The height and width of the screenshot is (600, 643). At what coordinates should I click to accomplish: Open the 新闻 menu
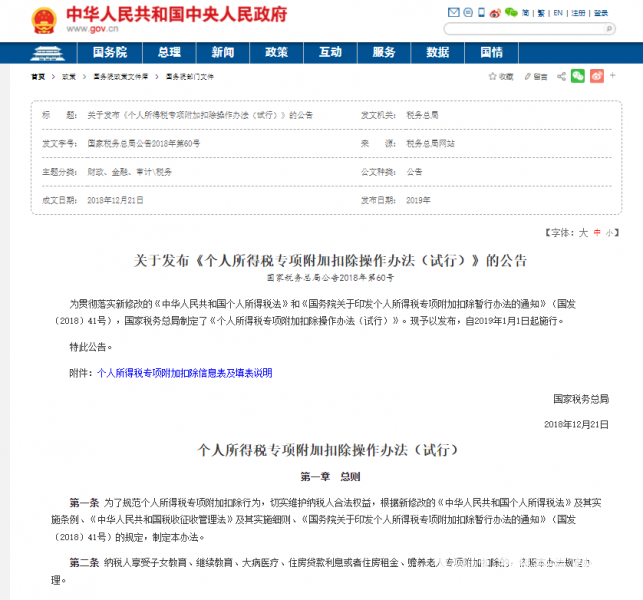[x=223, y=52]
